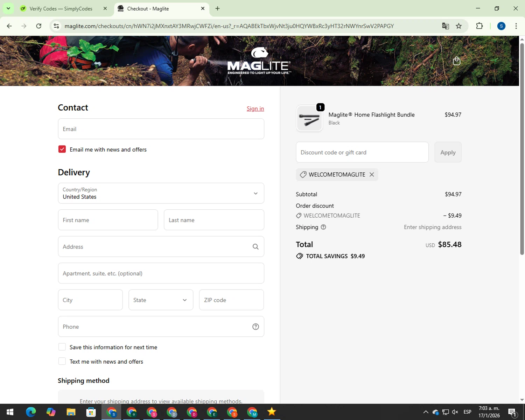Focus the Email input field
Image resolution: width=525 pixels, height=420 pixels.
[161, 129]
